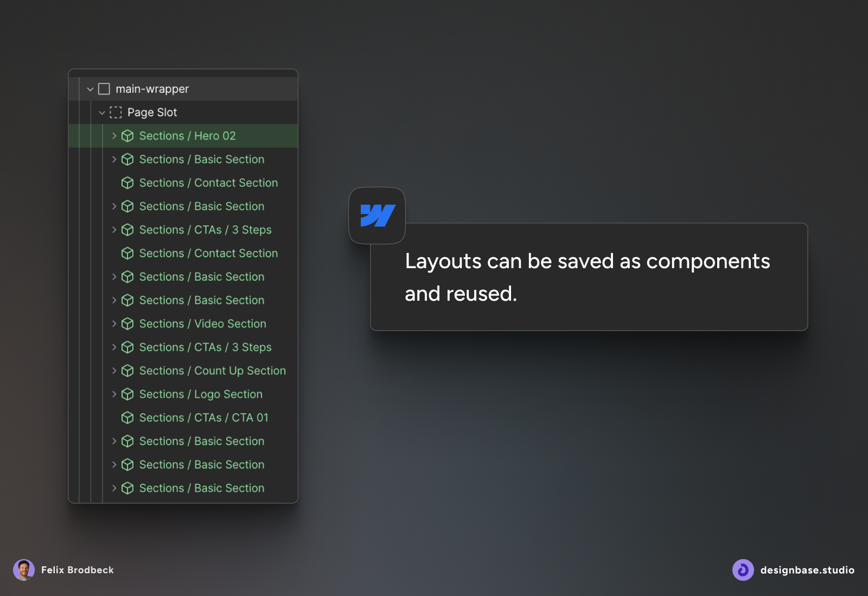Select the cube icon beside Sections / Contact Section
Screen dimensions: 868x596
pos(127,183)
